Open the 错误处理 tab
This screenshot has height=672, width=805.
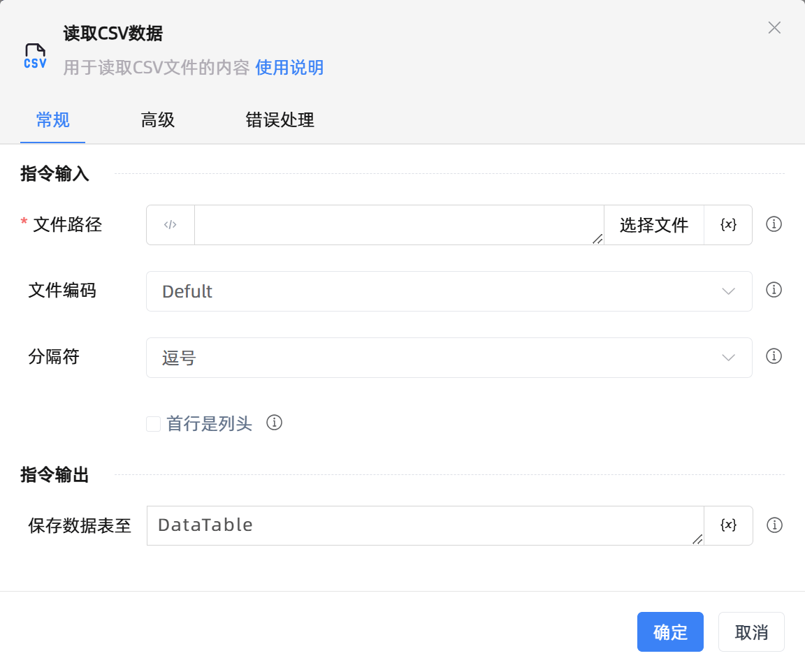click(280, 120)
